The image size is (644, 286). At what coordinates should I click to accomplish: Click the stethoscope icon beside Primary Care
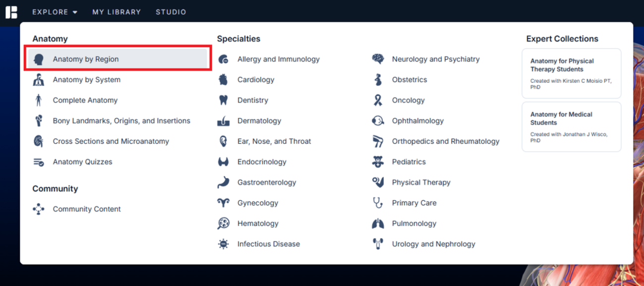click(x=378, y=203)
